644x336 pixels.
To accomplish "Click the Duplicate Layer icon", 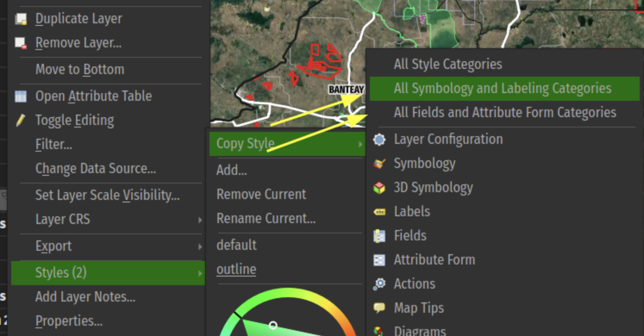I will [x=21, y=19].
